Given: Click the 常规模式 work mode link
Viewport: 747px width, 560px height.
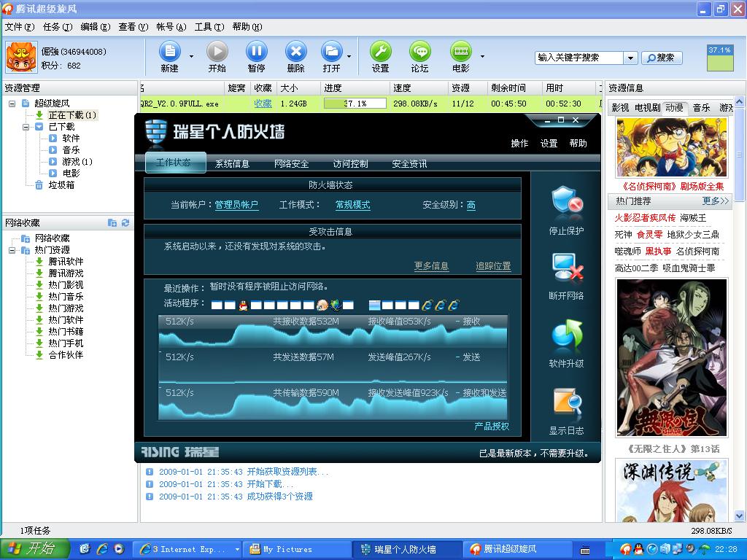Looking at the screenshot, I should tap(353, 205).
